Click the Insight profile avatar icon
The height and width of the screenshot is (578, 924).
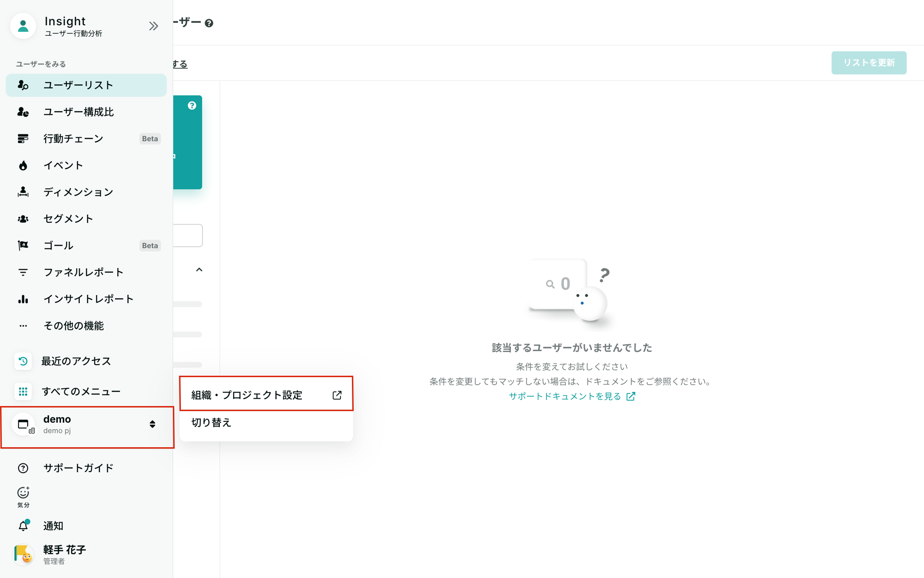tap(23, 26)
